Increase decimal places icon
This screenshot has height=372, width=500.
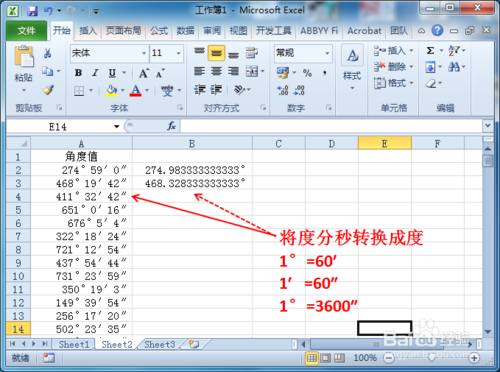coord(283,90)
